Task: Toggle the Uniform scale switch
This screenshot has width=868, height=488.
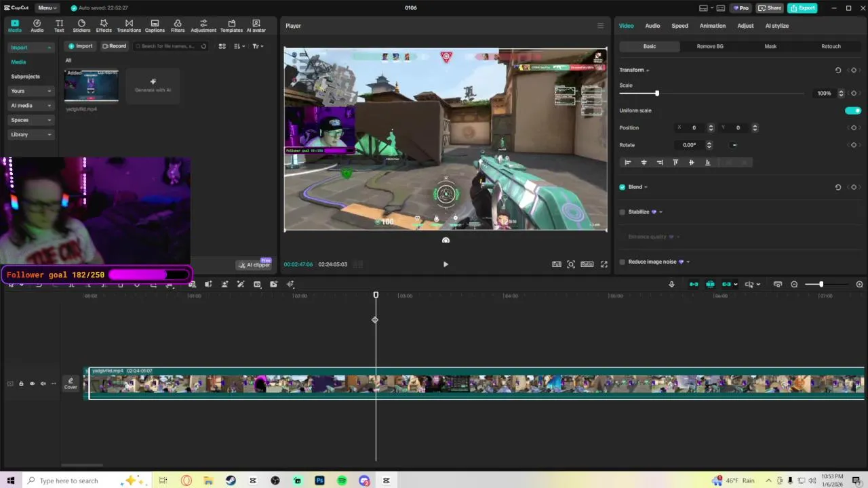Action: point(853,110)
